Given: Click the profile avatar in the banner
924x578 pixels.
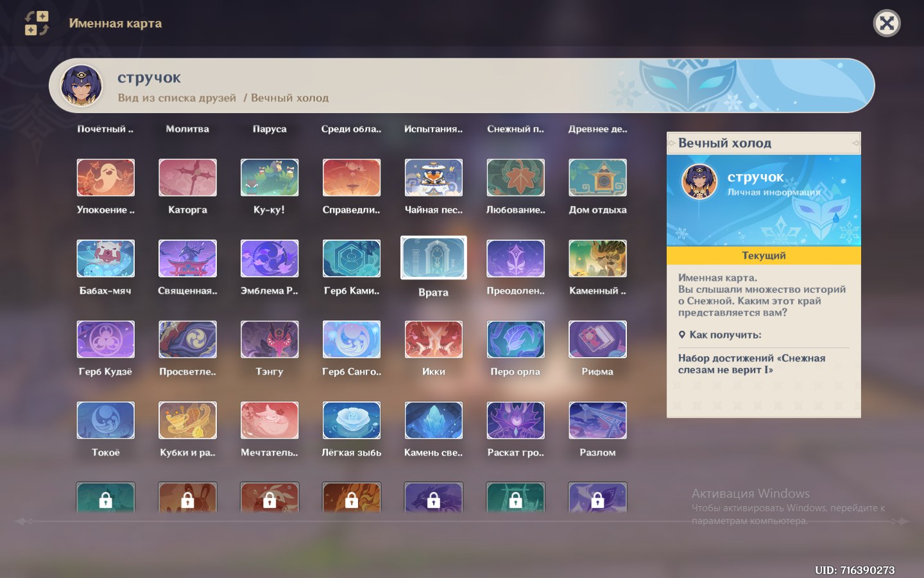Looking at the screenshot, I should pyautogui.click(x=81, y=85).
